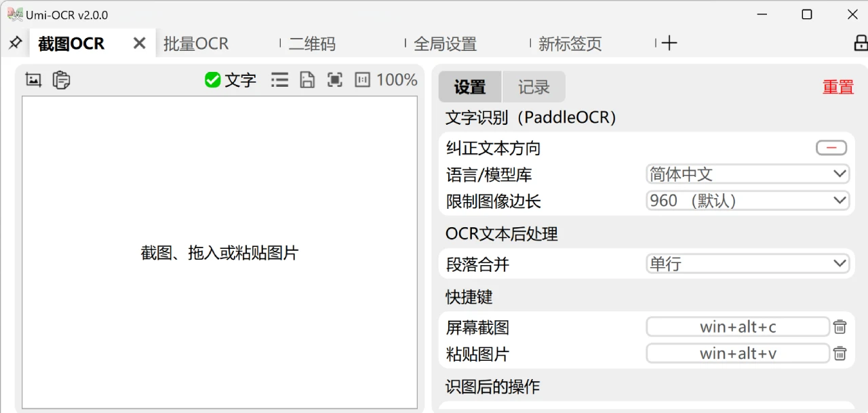
Task: Paste image with clipboard toolbar icon
Action: pos(62,80)
